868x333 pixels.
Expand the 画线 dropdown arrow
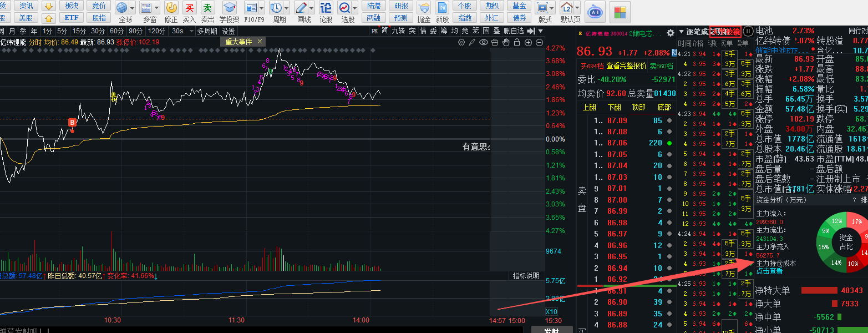pyautogui.click(x=311, y=8)
